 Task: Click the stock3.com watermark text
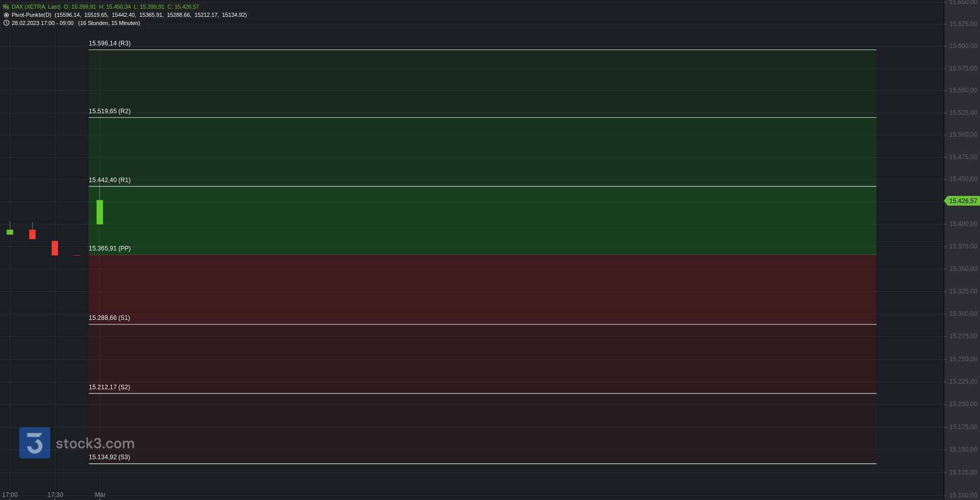click(95, 443)
